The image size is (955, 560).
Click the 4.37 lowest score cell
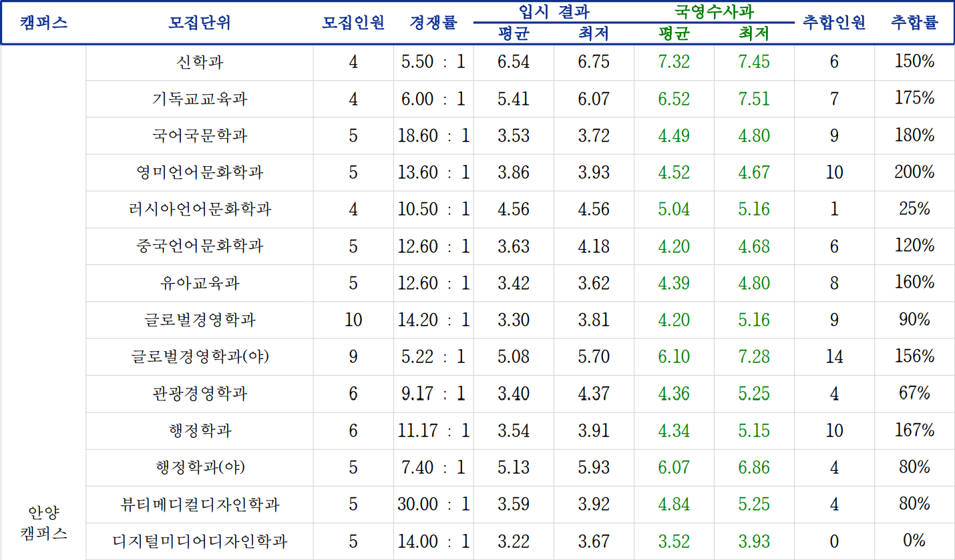coord(594,393)
